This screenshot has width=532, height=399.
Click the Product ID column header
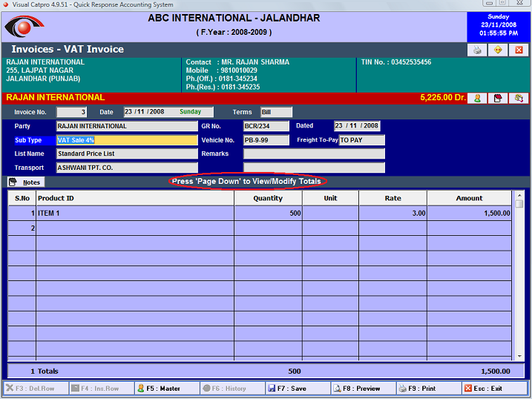click(135, 198)
